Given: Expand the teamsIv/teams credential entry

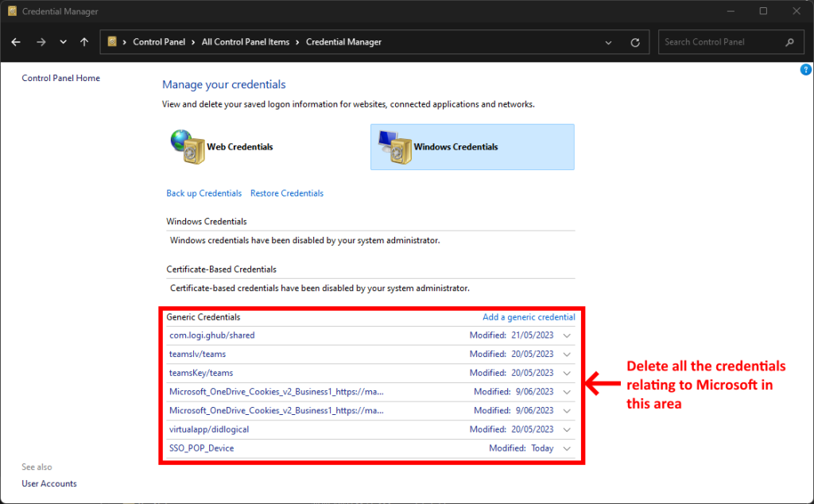Looking at the screenshot, I should 567,355.
